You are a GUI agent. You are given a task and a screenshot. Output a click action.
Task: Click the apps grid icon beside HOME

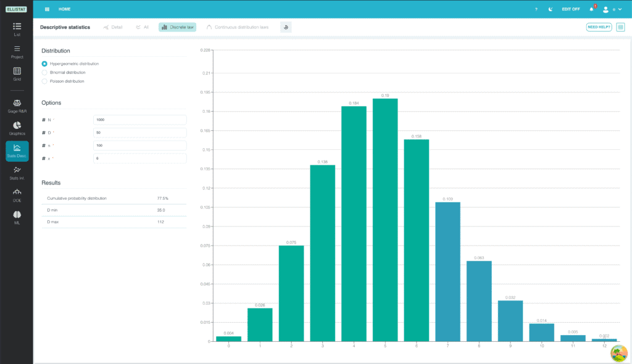47,9
